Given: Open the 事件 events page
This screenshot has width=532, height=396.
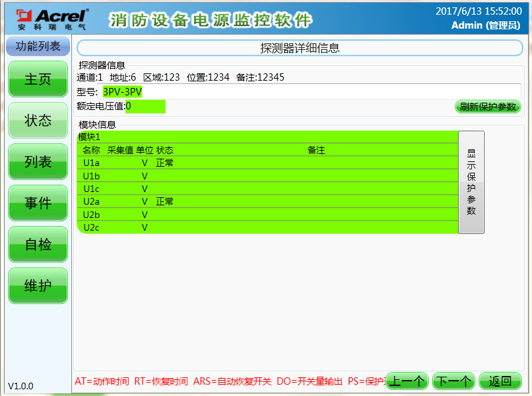Looking at the screenshot, I should 38,203.
